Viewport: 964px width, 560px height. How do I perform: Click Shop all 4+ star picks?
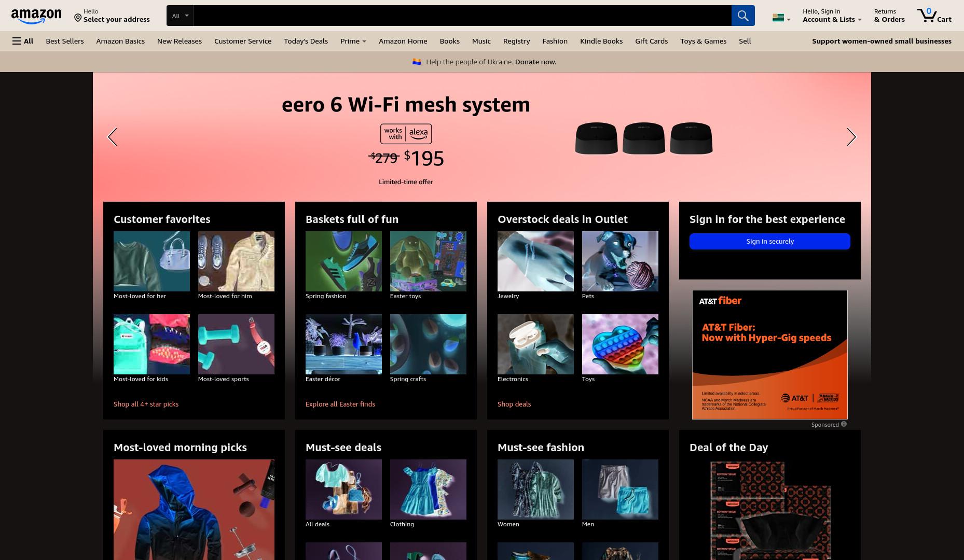click(146, 404)
